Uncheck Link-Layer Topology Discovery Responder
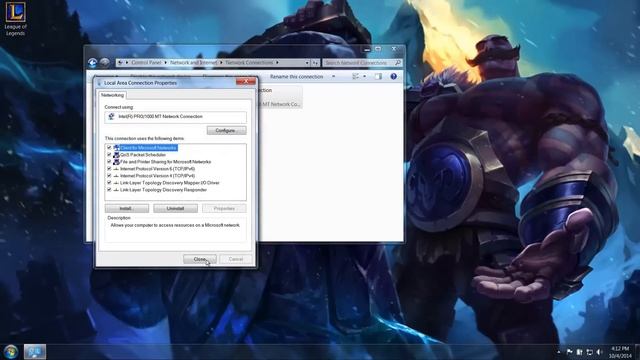 point(109,190)
